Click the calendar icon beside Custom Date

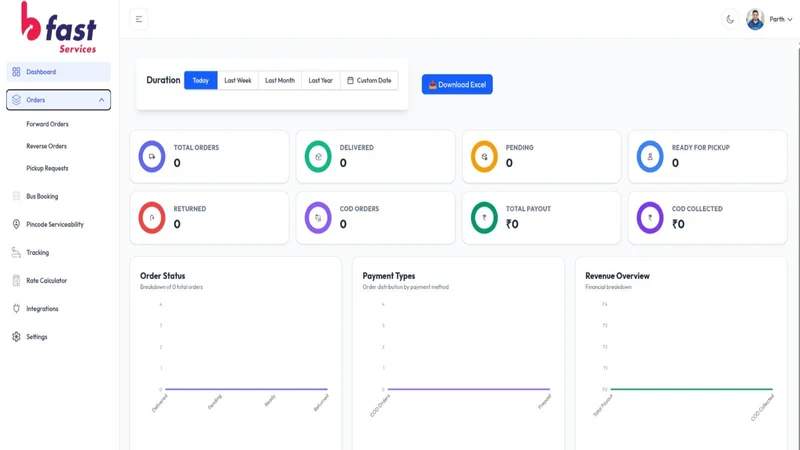pos(351,81)
